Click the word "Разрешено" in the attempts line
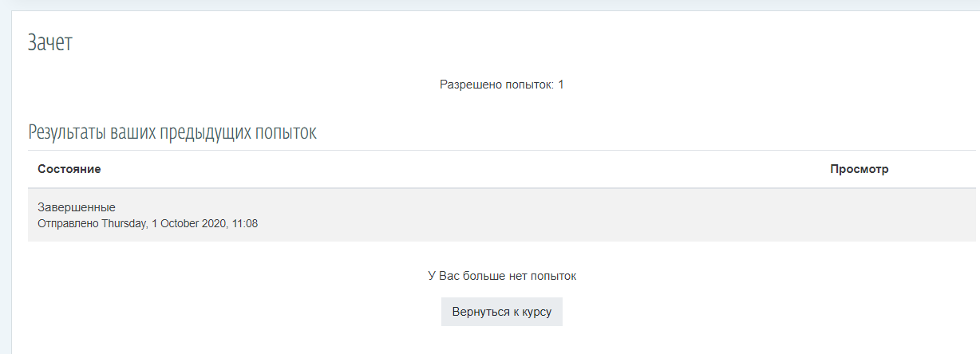 click(x=466, y=84)
